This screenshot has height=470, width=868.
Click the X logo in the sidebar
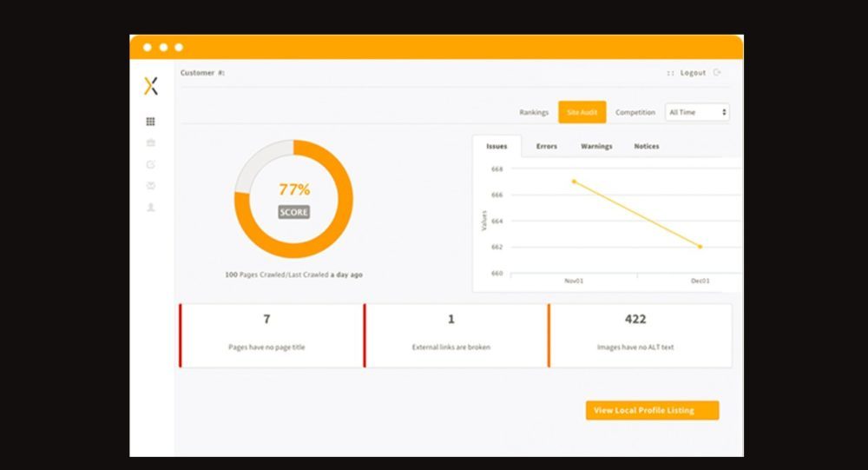coord(151,86)
